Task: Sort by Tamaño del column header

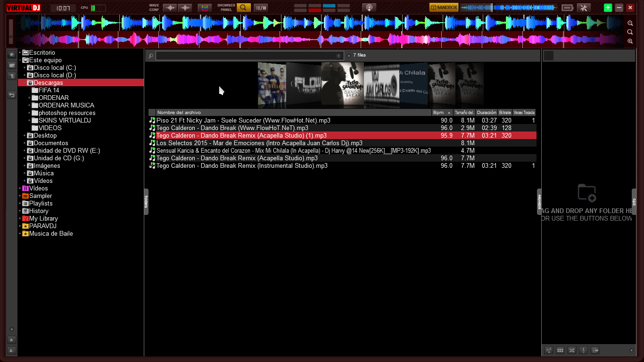Action: point(464,113)
